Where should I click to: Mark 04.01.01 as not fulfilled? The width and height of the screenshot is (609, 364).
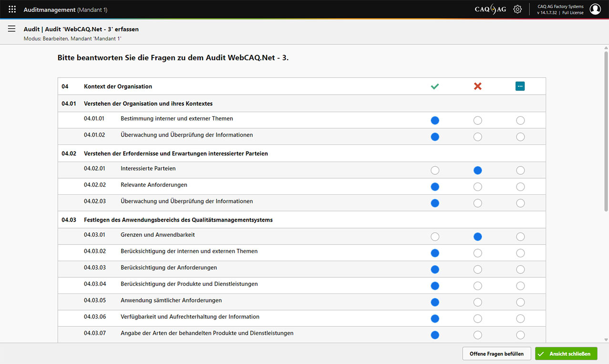pyautogui.click(x=477, y=121)
